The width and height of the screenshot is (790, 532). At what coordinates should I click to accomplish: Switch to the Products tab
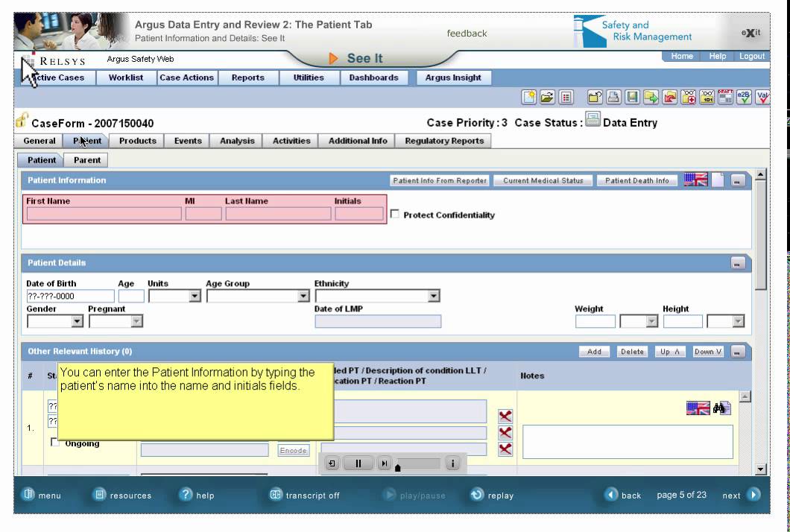[138, 141]
